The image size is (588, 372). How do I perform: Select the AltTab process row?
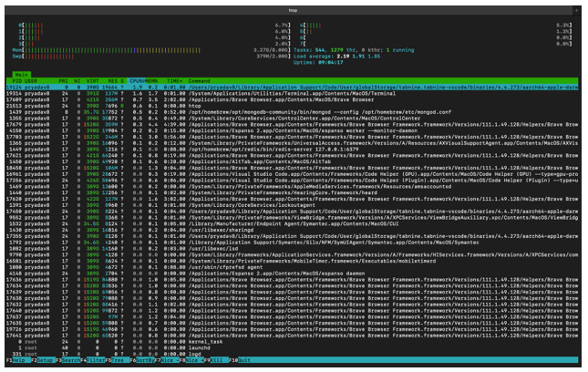[x=292, y=161]
